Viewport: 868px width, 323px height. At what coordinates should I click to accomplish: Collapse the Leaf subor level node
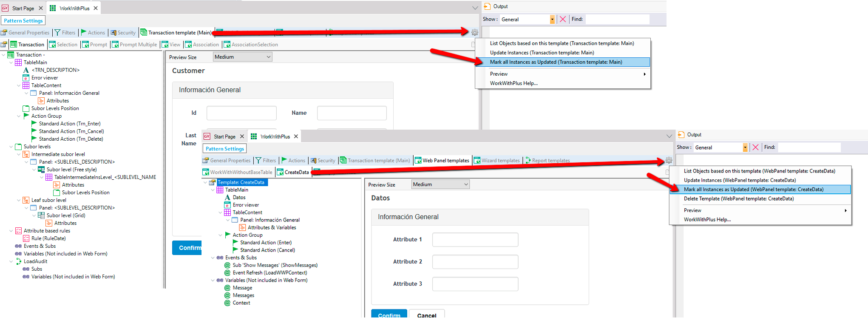19,200
